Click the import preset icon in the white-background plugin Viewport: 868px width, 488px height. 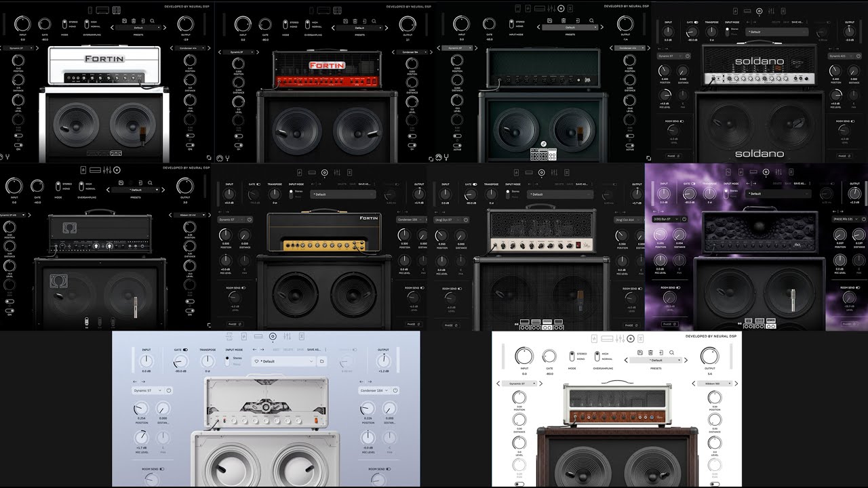click(661, 352)
